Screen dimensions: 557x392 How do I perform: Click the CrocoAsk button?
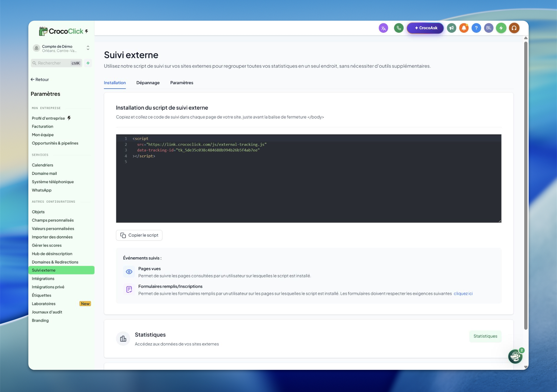425,28
